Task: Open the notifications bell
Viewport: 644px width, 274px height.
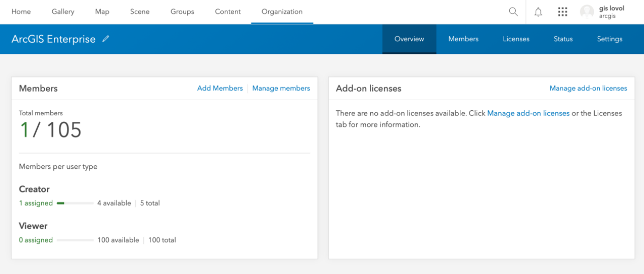Action: [538, 12]
